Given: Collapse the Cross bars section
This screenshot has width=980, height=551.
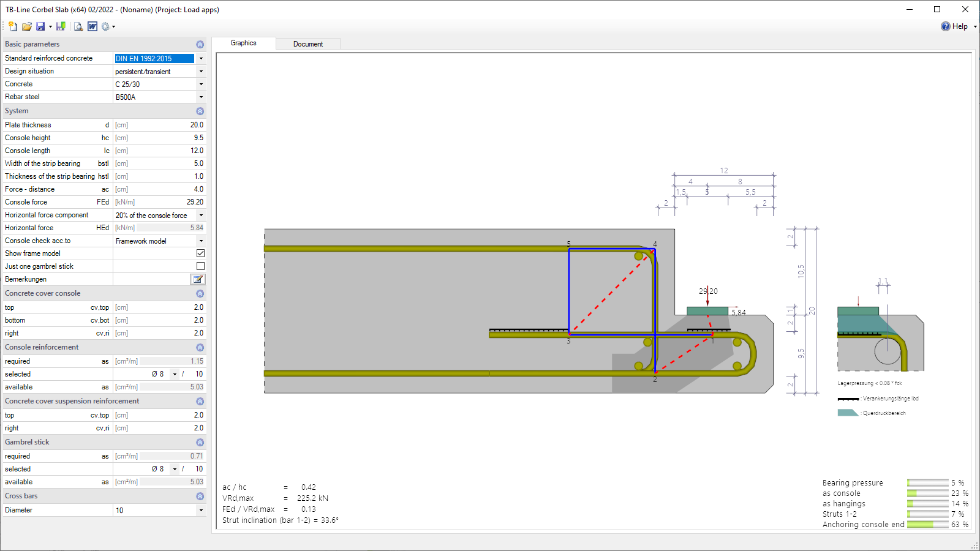Looking at the screenshot, I should pyautogui.click(x=200, y=497).
